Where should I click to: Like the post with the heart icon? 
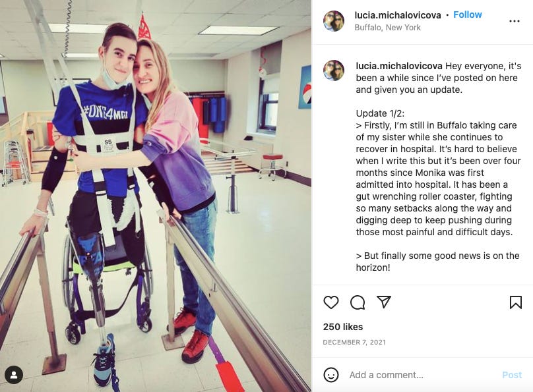coord(330,302)
